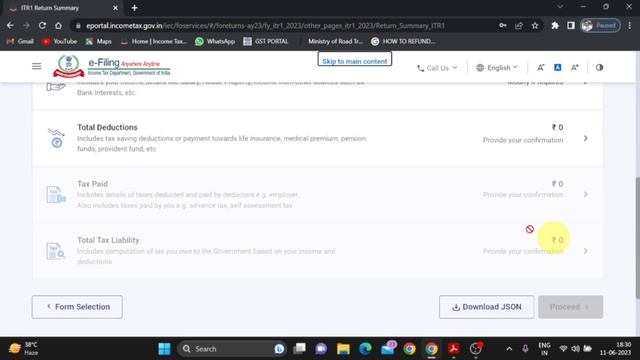640x360 pixels.
Task: Open the hamburger menu in e-Filing header
Action: click(x=36, y=66)
